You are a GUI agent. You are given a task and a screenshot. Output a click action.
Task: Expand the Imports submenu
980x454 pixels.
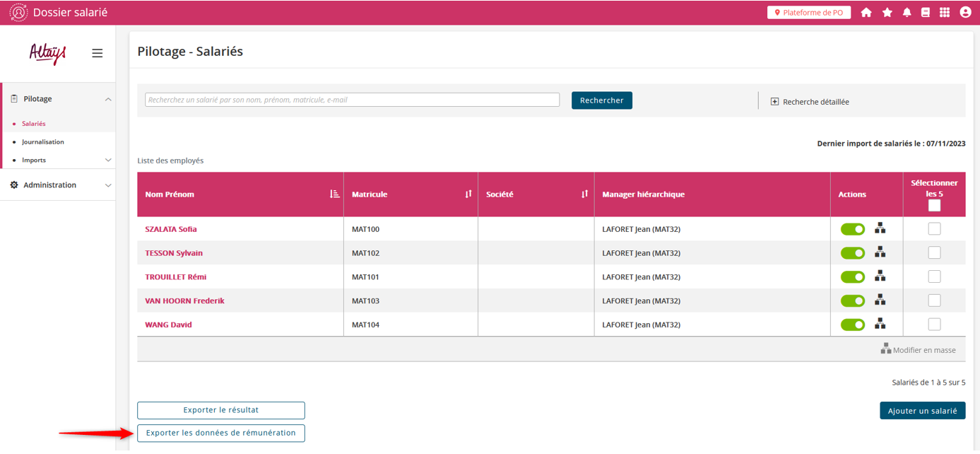click(x=108, y=161)
